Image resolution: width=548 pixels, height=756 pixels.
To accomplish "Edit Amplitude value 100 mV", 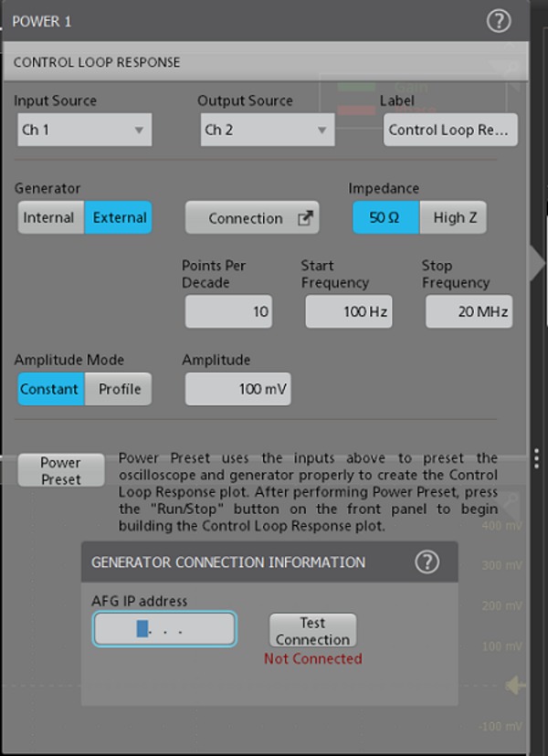I will (237, 389).
